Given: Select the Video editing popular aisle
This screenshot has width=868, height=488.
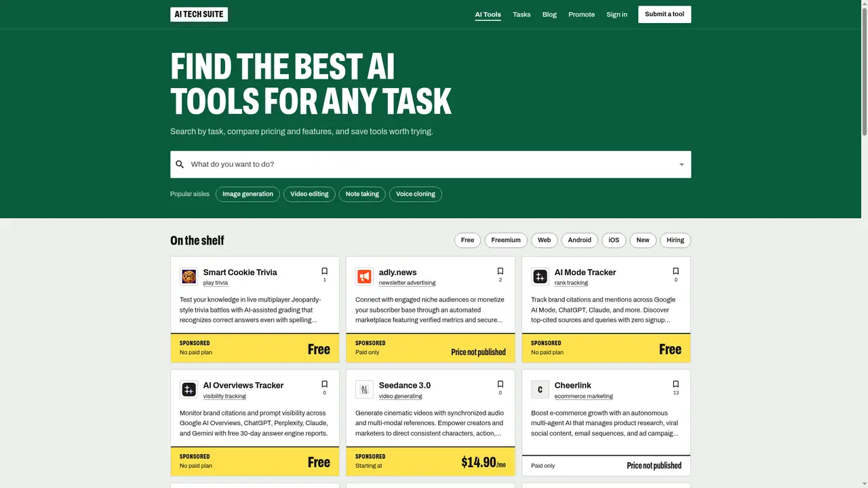Looking at the screenshot, I should click(309, 195).
